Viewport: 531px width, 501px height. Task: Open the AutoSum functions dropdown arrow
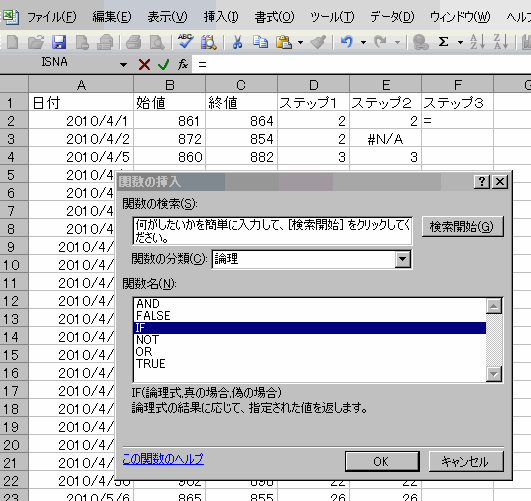click(x=460, y=43)
